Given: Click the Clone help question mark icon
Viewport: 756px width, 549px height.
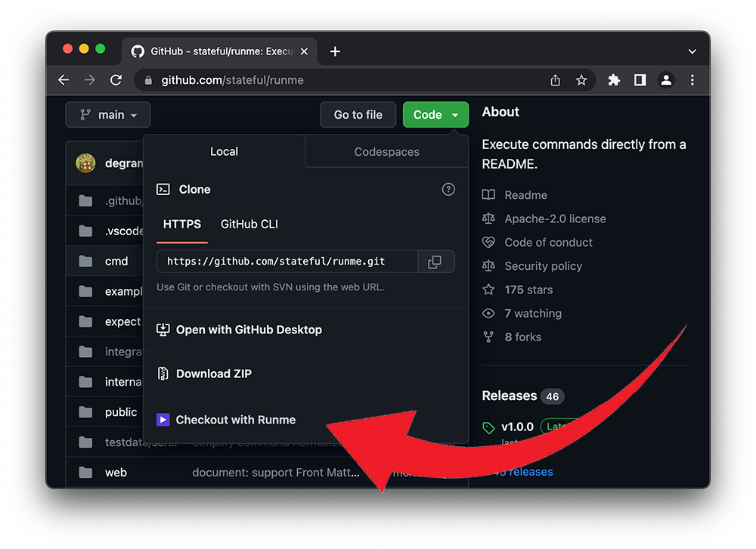Looking at the screenshot, I should coord(448,190).
